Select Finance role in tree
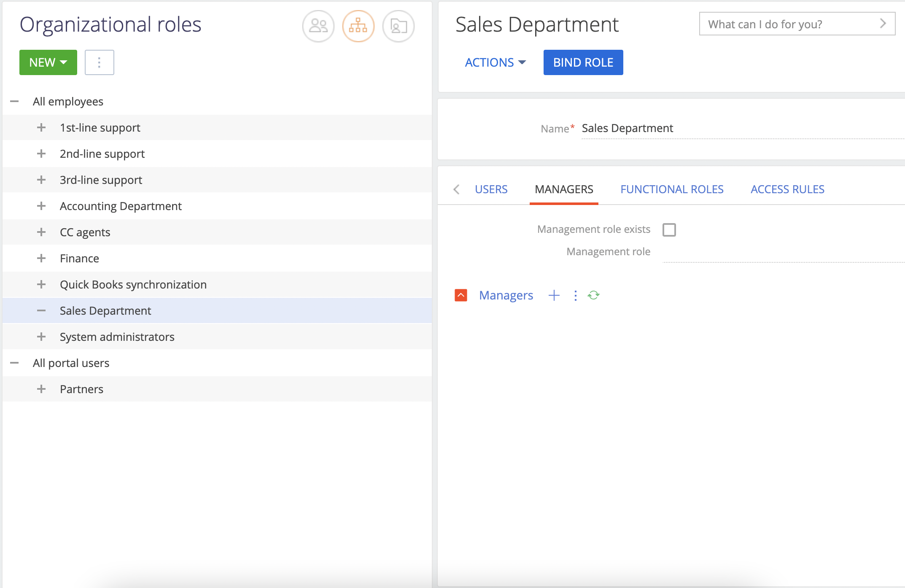This screenshot has width=905, height=588. [79, 258]
